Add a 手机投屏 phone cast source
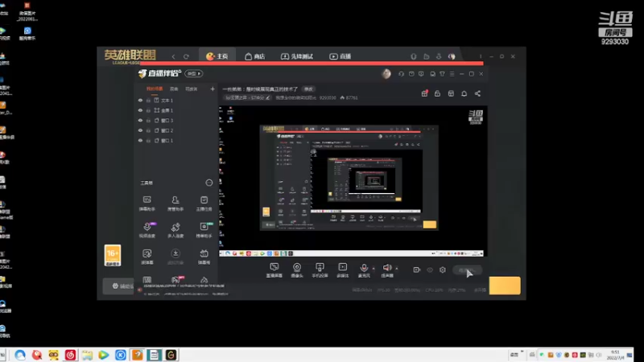The width and height of the screenshot is (644, 362). pyautogui.click(x=320, y=270)
